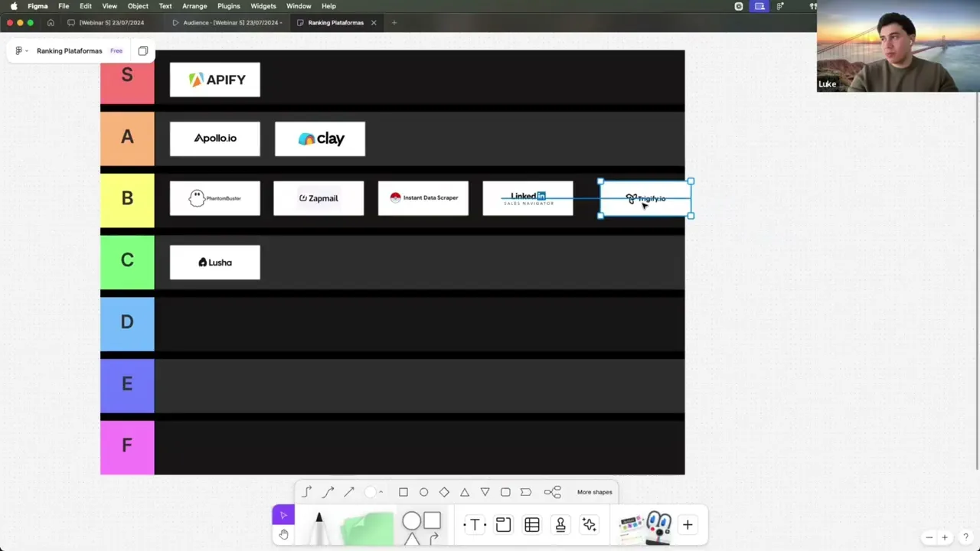Open the widgets googly-eyes thumbnail
This screenshot has width=980, height=551.
click(x=658, y=527)
